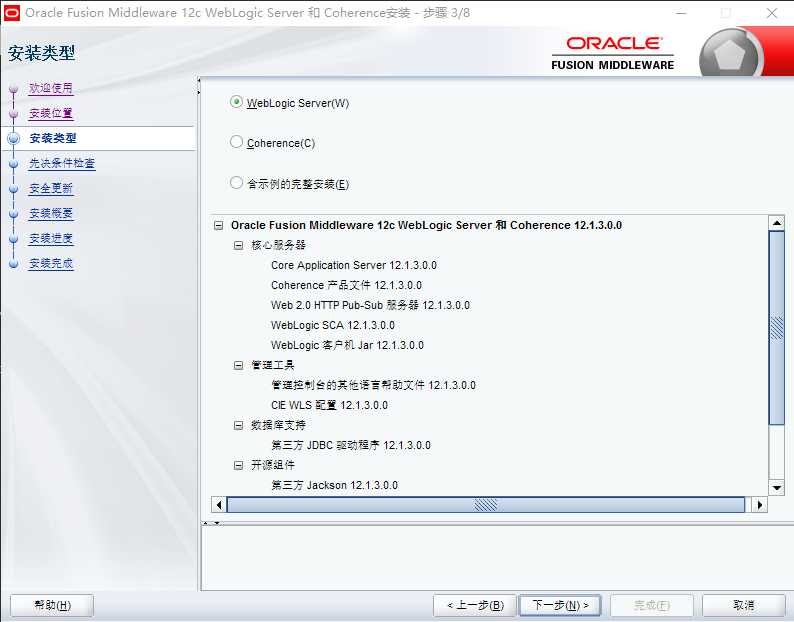Click the 安装进度 step bullet icon
The image size is (794, 622).
click(14, 239)
